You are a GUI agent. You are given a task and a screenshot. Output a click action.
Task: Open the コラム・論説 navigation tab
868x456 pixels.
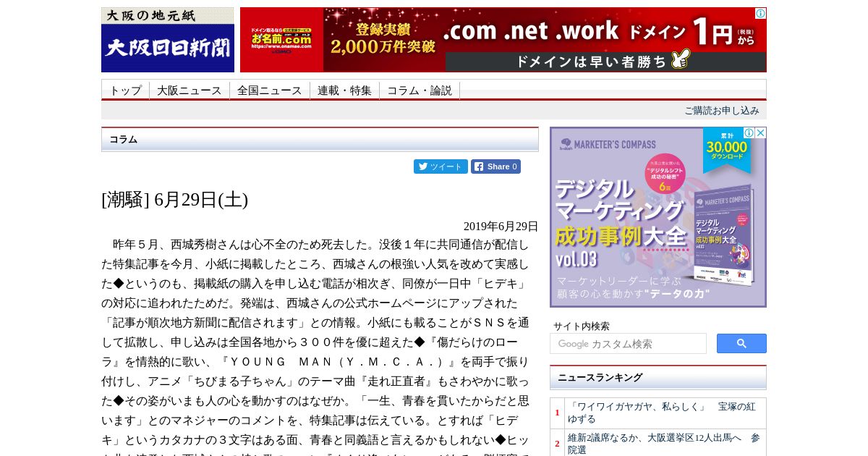(x=420, y=90)
